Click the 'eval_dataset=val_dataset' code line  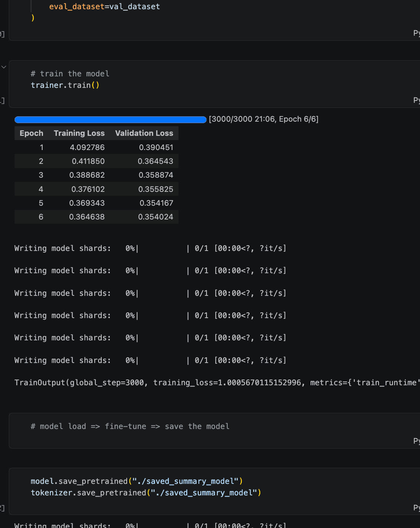click(104, 7)
